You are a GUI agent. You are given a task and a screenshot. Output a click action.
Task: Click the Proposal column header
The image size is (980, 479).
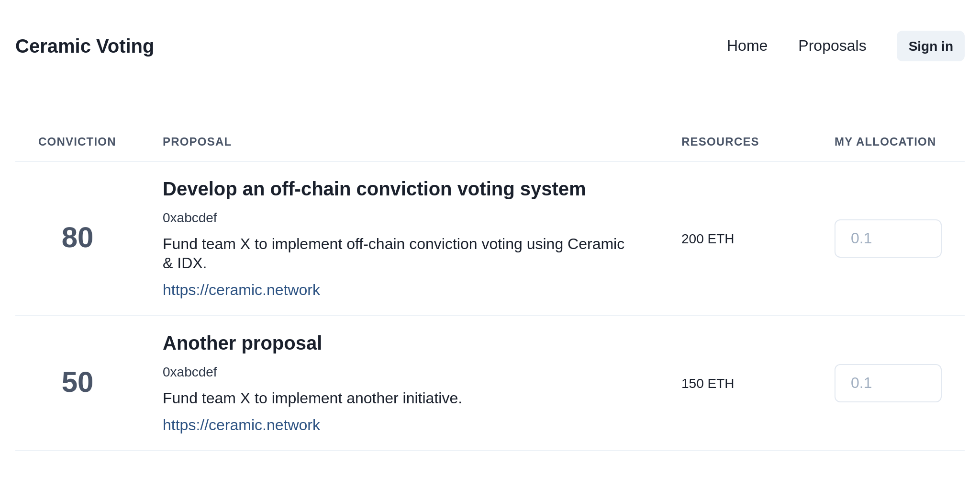tap(197, 142)
